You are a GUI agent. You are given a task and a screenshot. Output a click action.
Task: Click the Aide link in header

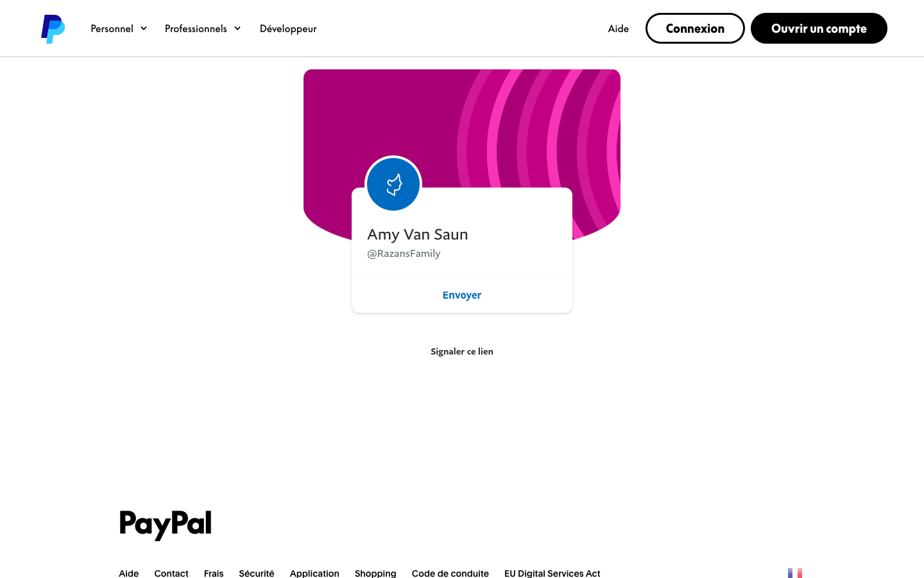[619, 28]
